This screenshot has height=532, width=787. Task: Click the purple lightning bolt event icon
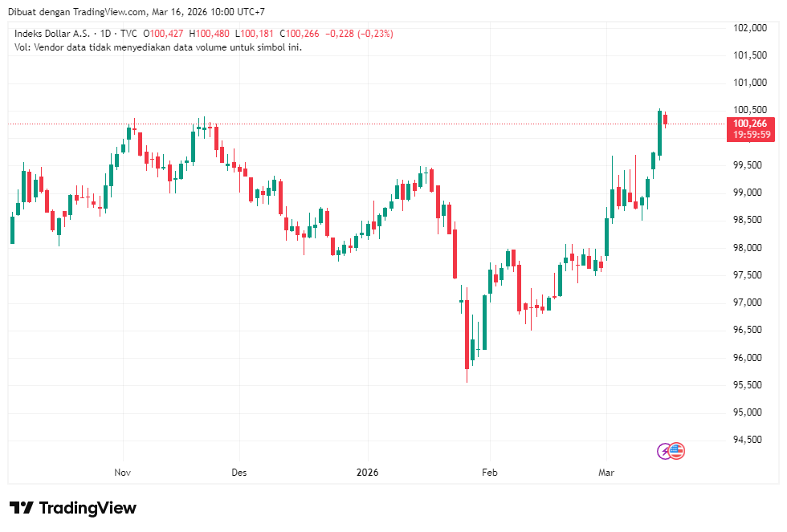tap(664, 451)
